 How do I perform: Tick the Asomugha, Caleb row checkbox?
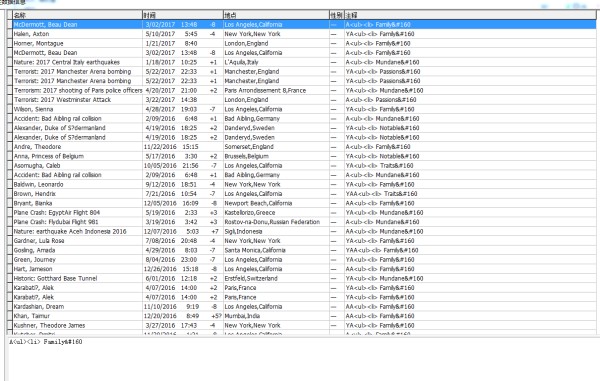pos(10,166)
